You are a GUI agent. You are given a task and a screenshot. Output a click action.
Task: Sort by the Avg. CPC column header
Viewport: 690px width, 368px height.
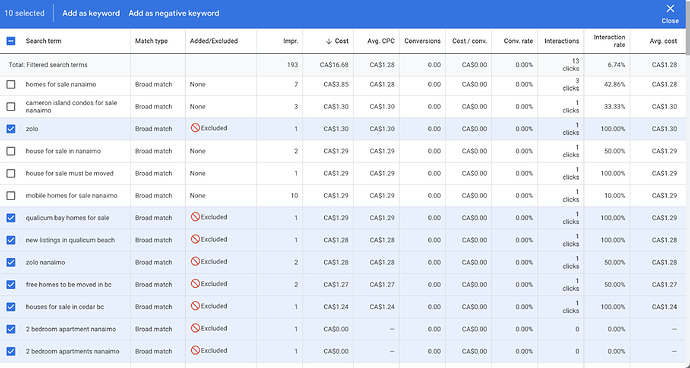381,41
